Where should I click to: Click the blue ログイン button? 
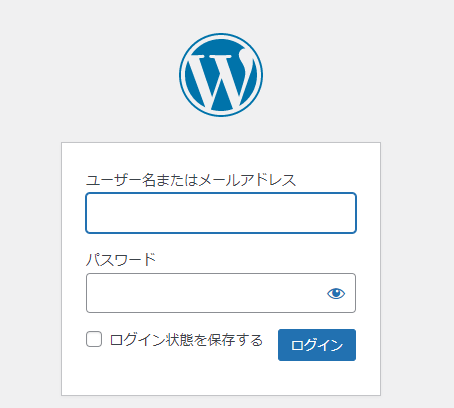pyautogui.click(x=317, y=345)
